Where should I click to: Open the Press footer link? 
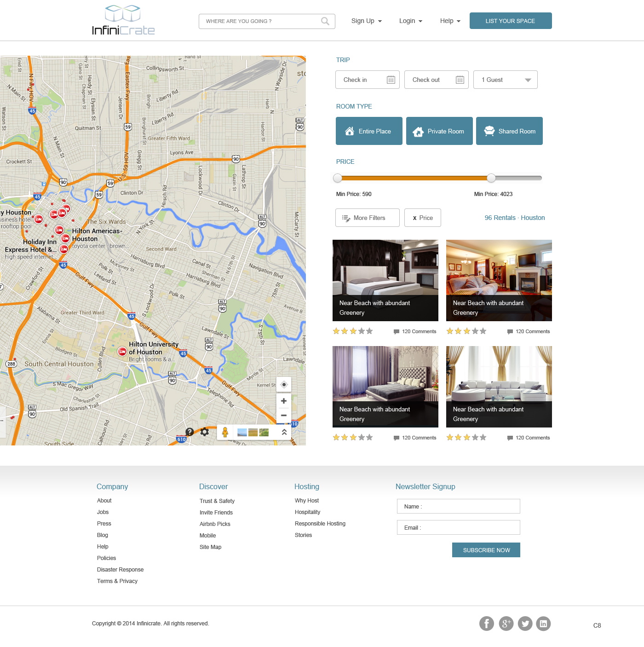[104, 524]
